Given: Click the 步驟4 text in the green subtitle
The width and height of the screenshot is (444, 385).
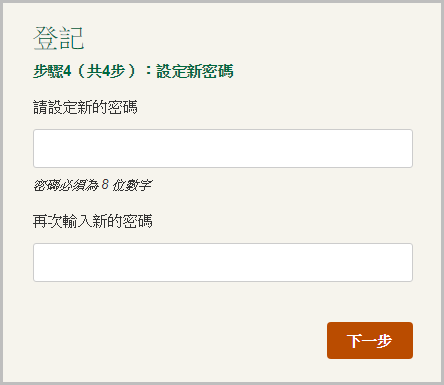Looking at the screenshot, I should tap(52, 71).
